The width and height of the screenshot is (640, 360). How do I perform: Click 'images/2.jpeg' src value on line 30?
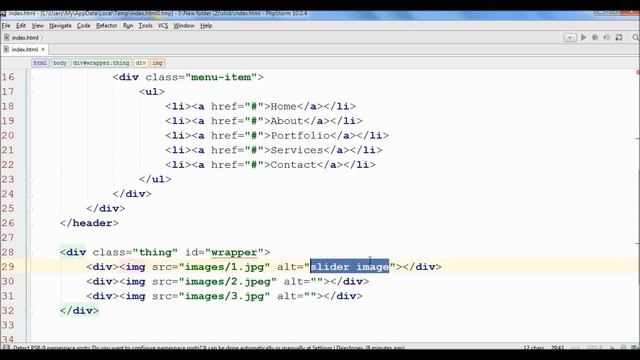pyautogui.click(x=227, y=282)
